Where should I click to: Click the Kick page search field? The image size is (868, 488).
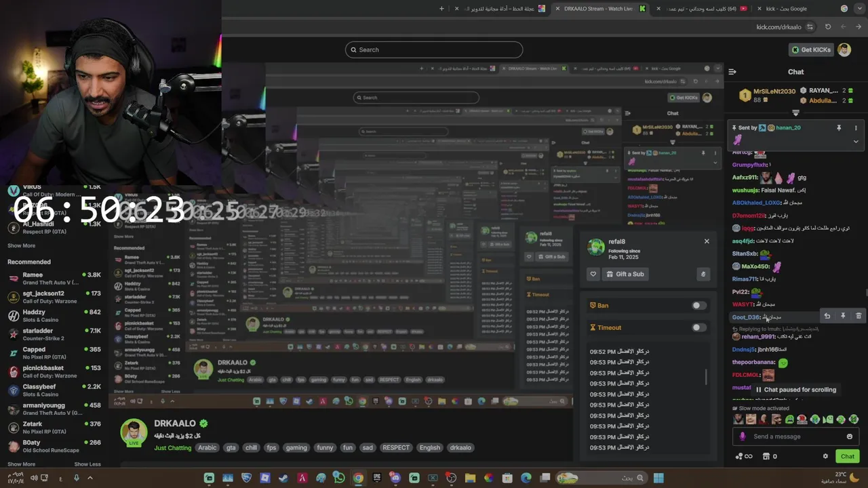[x=434, y=49]
